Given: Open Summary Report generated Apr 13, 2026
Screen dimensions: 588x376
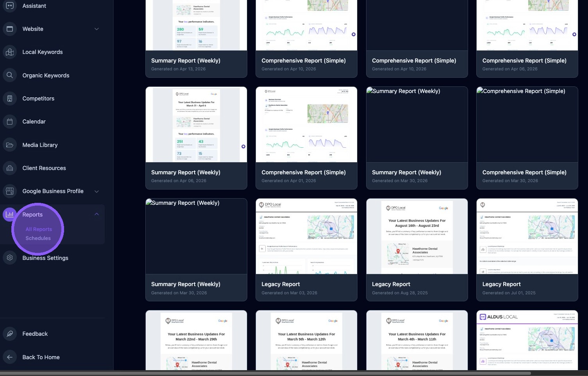Looking at the screenshot, I should tap(196, 39).
